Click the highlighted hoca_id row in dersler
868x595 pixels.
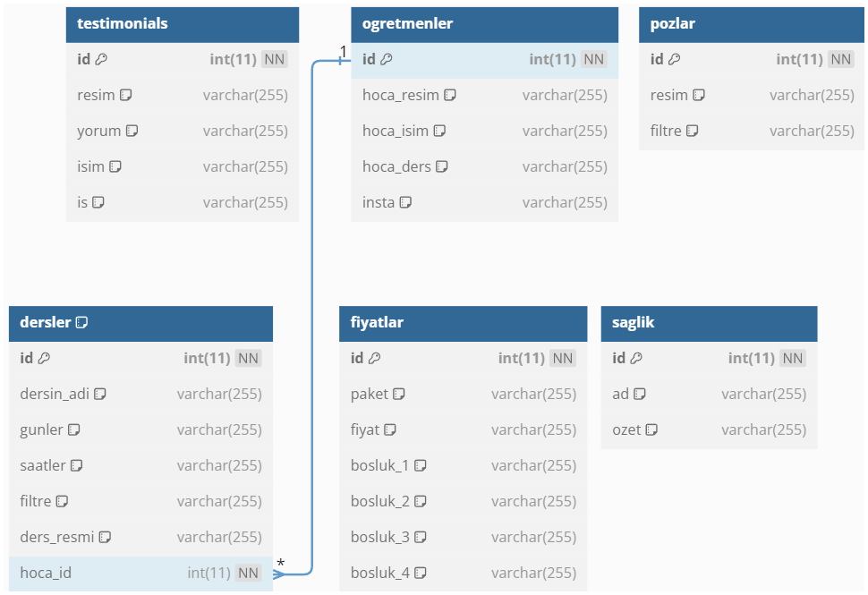tap(140, 574)
